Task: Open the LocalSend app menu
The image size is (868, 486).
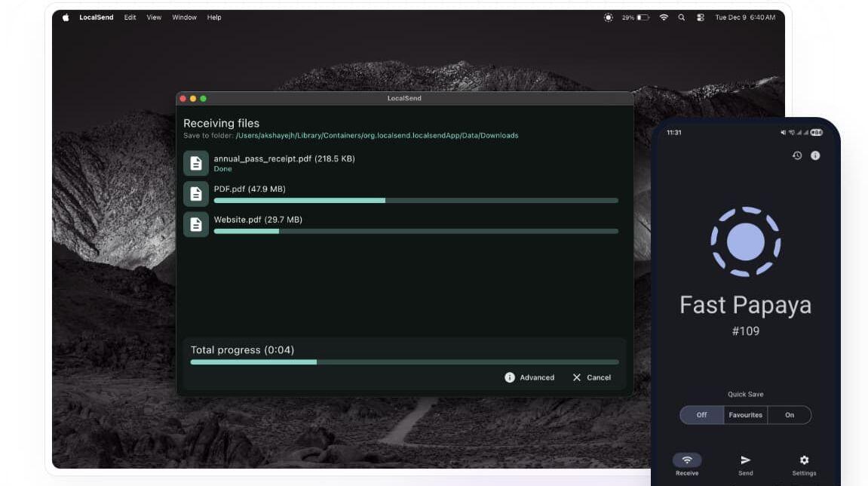Action: (97, 17)
